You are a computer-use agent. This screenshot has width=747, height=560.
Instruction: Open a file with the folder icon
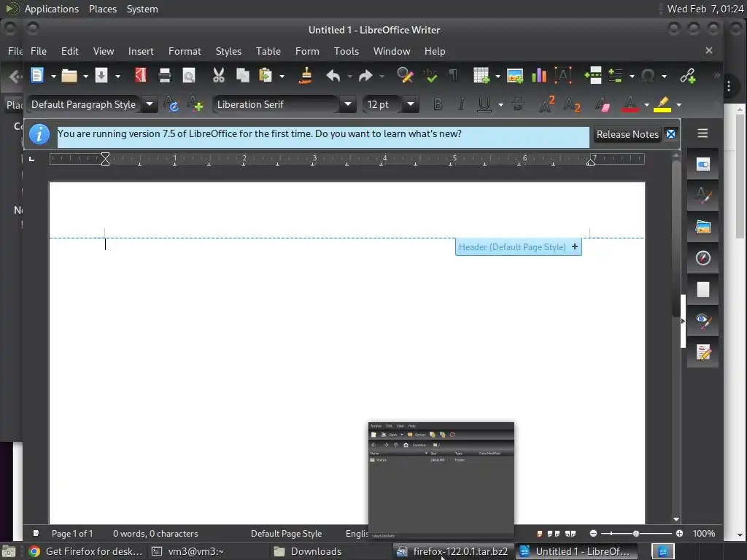pos(69,75)
